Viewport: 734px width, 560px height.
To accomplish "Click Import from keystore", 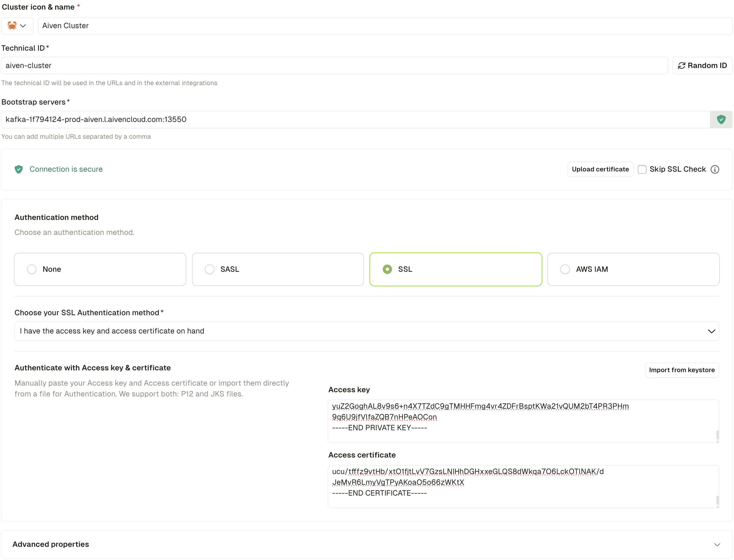I will point(682,370).
